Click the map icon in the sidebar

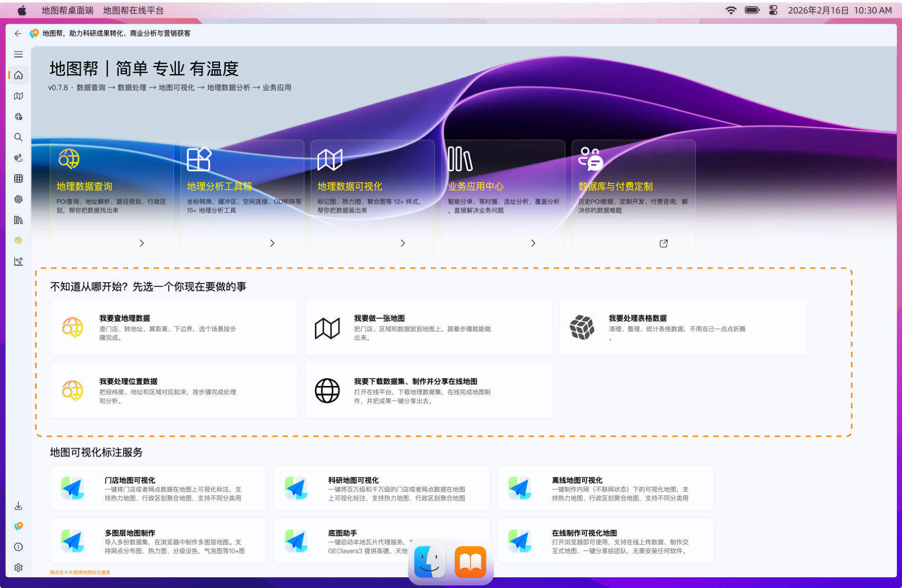pos(18,96)
